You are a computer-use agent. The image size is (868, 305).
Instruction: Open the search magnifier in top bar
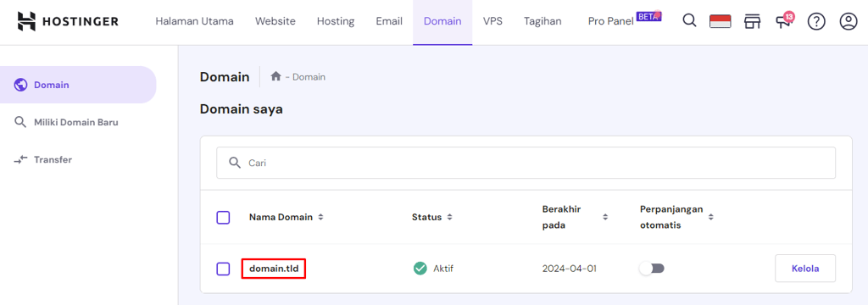[x=689, y=21]
